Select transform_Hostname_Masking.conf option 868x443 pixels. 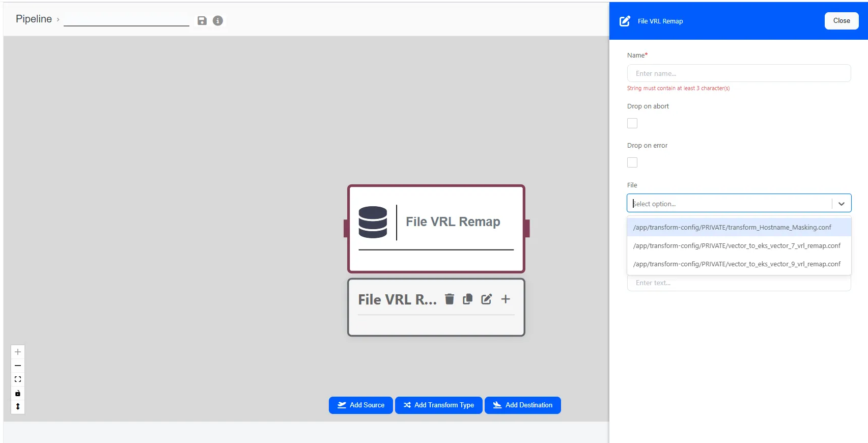tap(739, 227)
